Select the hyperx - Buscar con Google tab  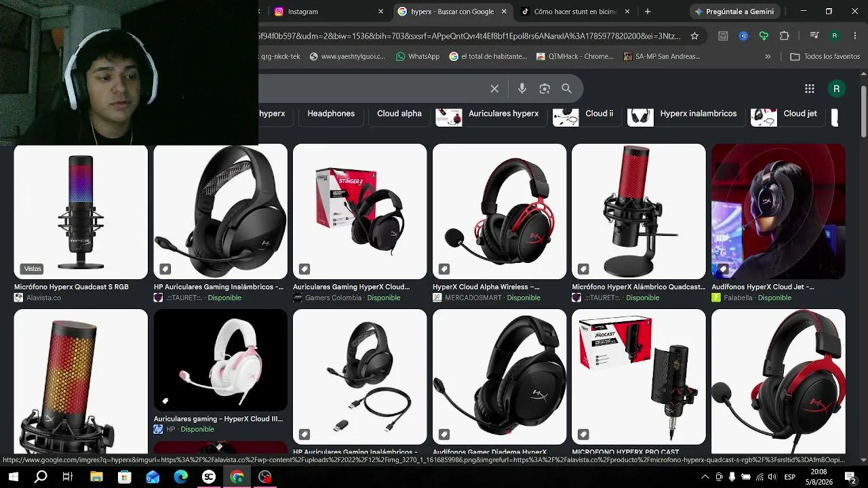(452, 12)
